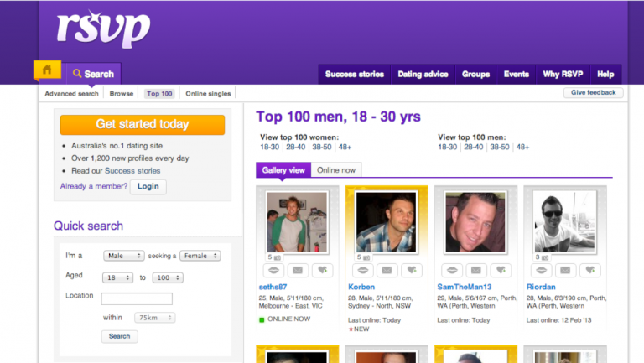Click 'Already a member?' text
Viewport: 644px width, 363px height.
pos(94,186)
